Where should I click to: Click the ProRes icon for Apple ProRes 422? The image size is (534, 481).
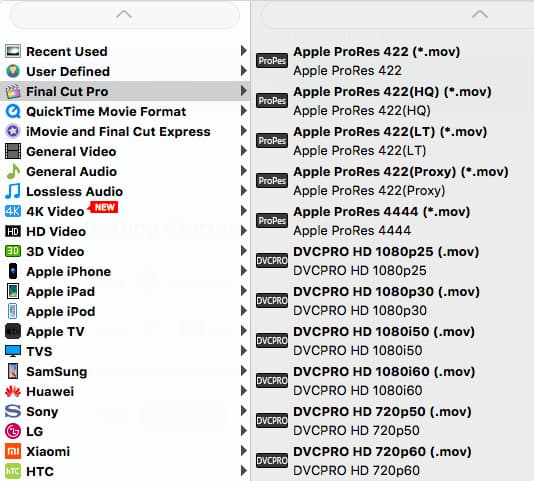272,61
